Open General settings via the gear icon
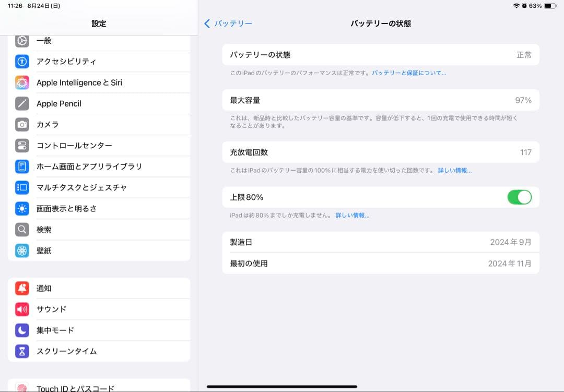564x392 pixels. point(21,41)
